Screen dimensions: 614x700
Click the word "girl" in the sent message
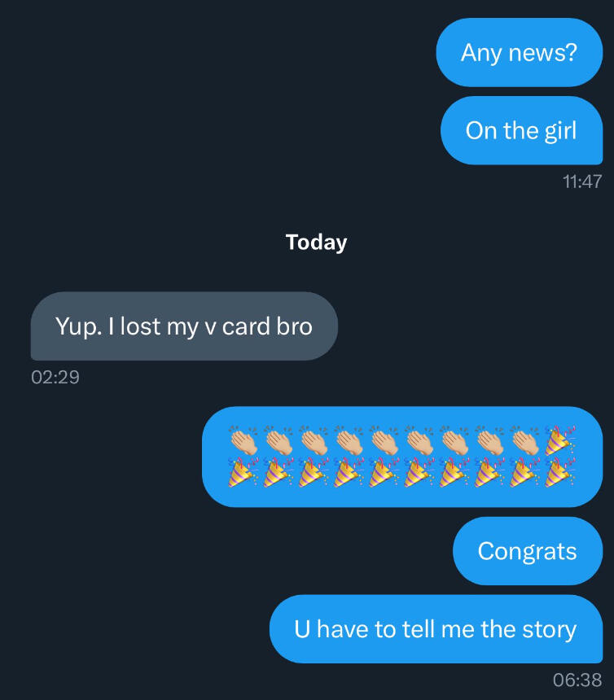coord(560,130)
